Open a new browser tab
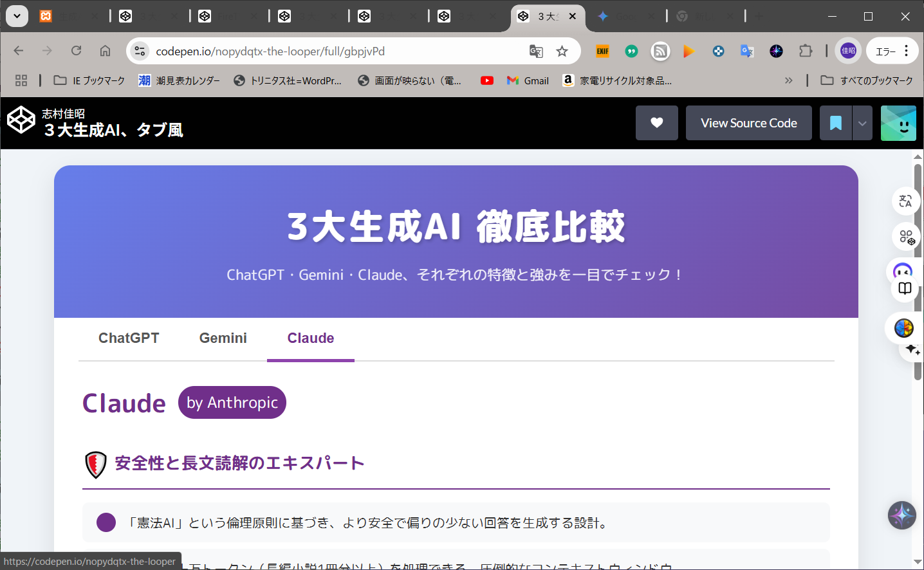 (759, 16)
